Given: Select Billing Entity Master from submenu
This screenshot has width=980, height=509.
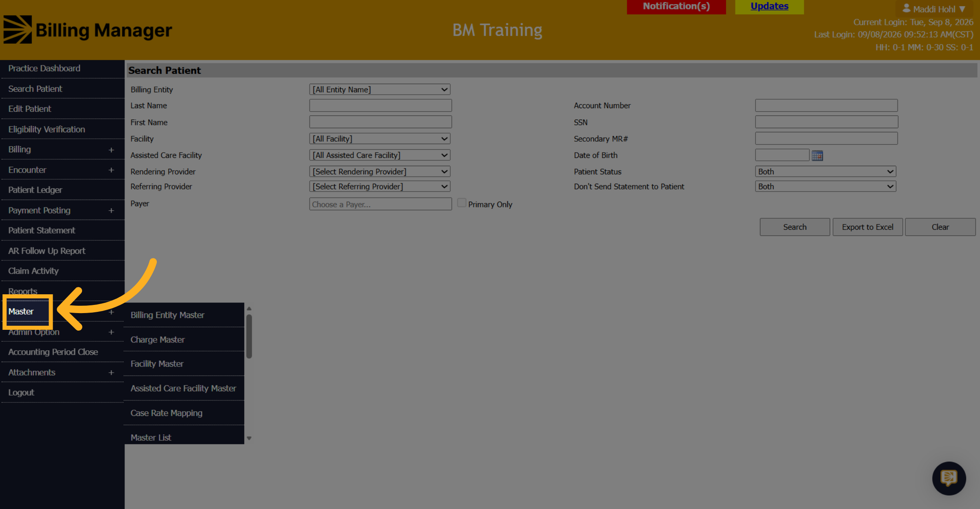Looking at the screenshot, I should 184,315.
